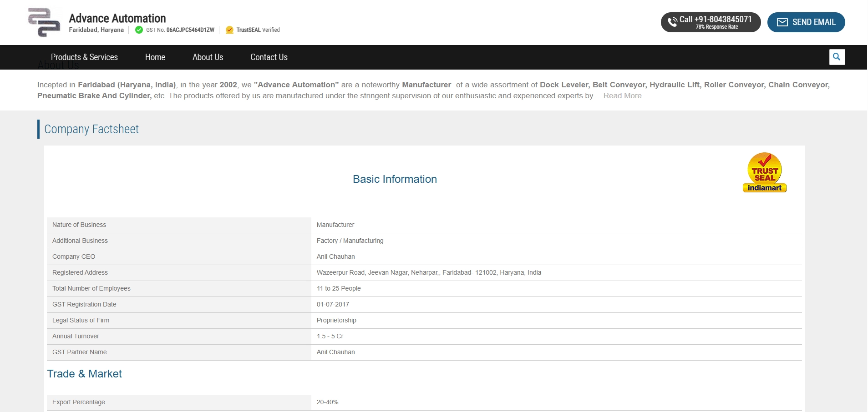Image resolution: width=868 pixels, height=412 pixels.
Task: Click the Call +91-8043845071 button
Action: pyautogui.click(x=715, y=22)
